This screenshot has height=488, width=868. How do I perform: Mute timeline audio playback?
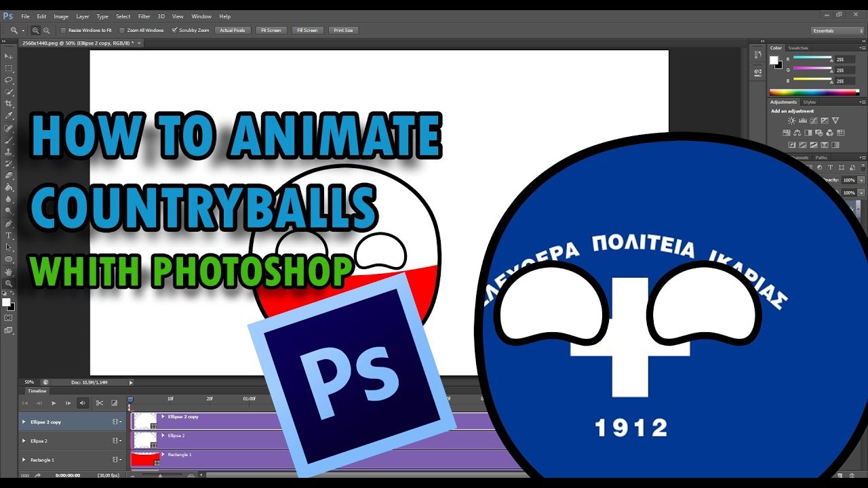coord(83,403)
